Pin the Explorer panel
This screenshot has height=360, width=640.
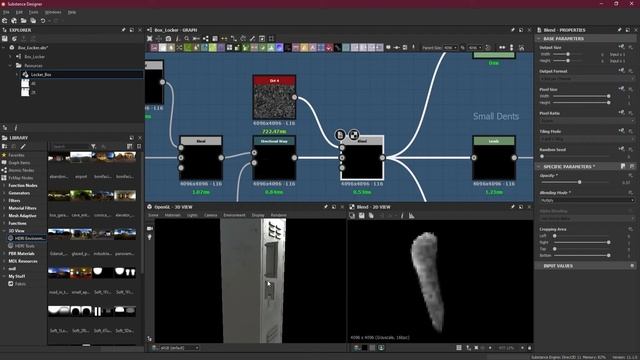tap(123, 30)
